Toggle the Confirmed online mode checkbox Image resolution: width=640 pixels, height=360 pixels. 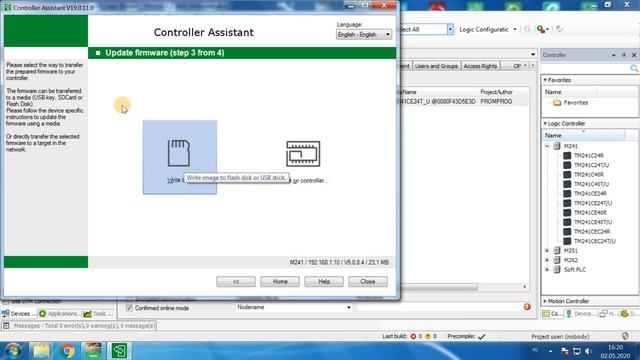(129, 308)
